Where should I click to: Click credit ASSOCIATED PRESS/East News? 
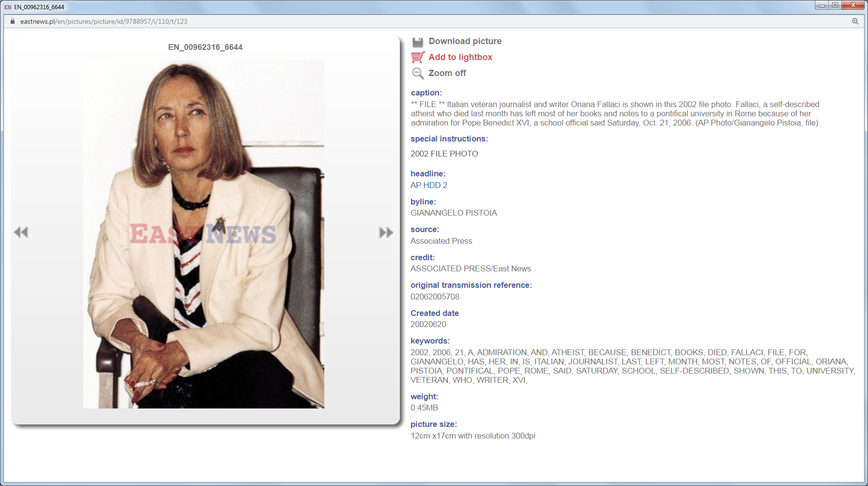pyautogui.click(x=471, y=268)
